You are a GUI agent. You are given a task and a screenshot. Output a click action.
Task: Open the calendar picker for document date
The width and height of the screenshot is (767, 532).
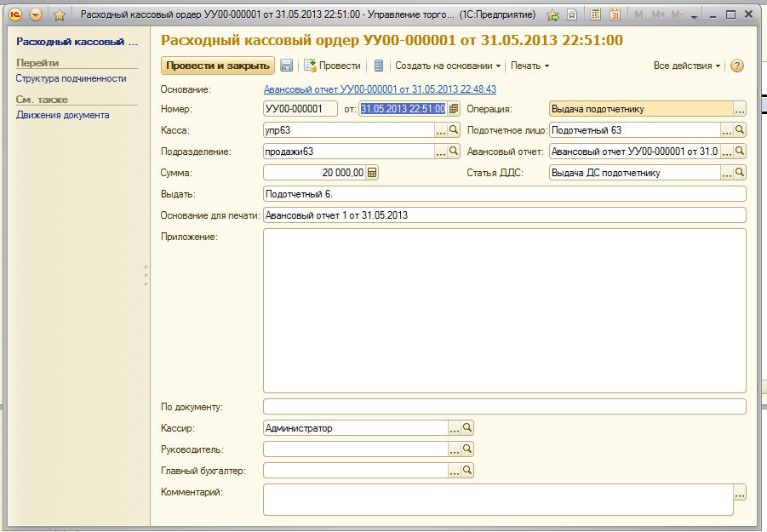454,109
